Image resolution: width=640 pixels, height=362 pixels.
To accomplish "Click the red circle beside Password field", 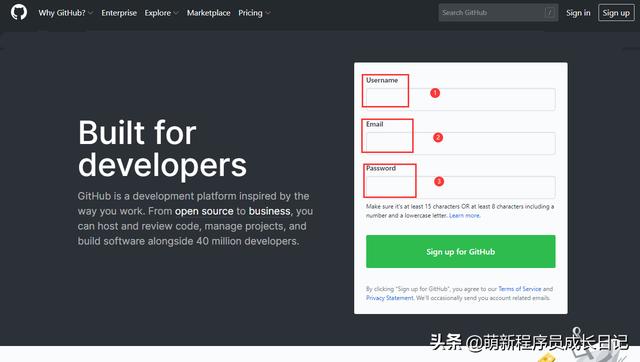I will (x=439, y=182).
